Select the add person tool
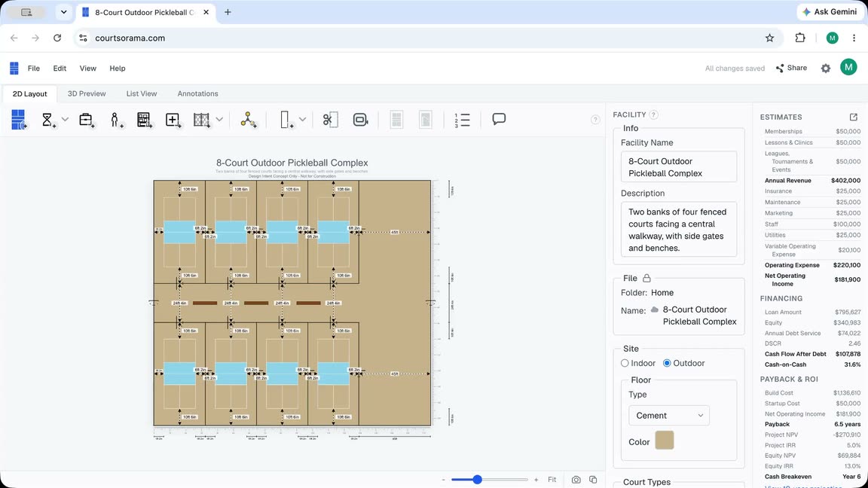This screenshot has height=488, width=868. pos(115,120)
